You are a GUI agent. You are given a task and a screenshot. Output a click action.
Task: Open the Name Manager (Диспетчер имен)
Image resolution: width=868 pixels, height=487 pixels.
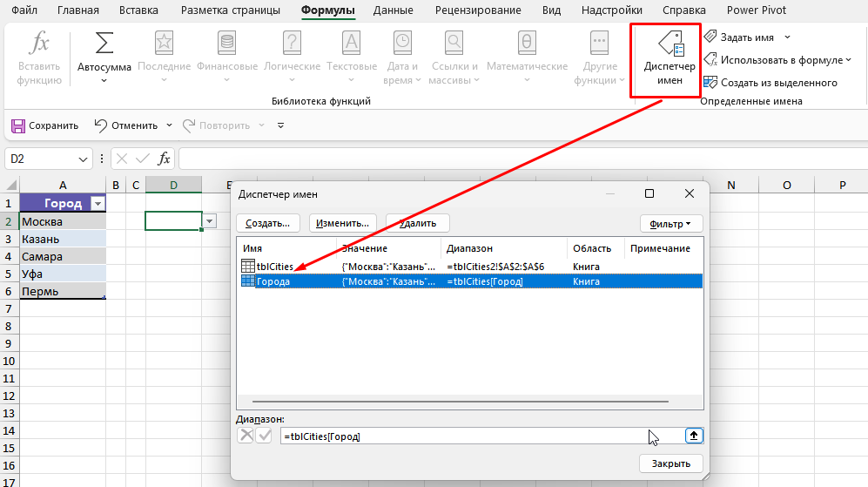pyautogui.click(x=669, y=60)
